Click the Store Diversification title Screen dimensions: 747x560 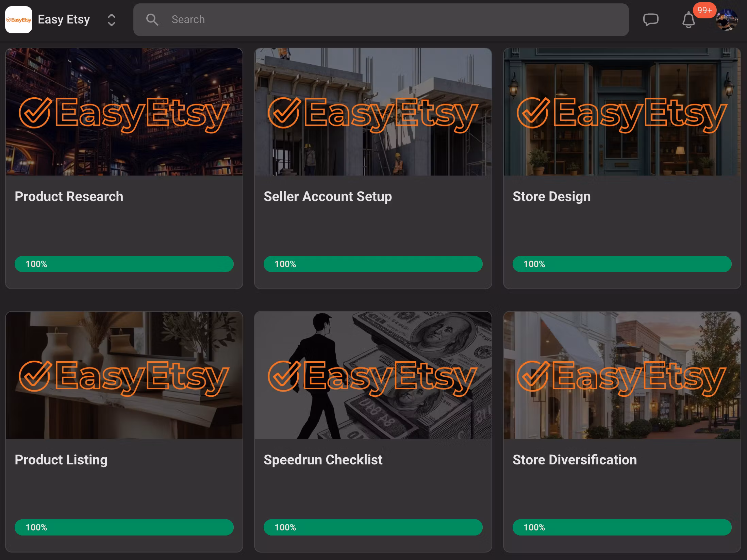click(575, 460)
